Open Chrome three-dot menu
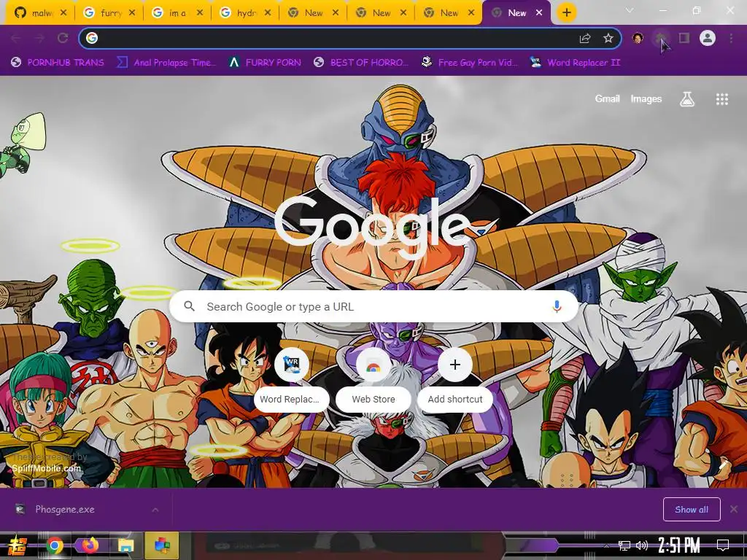 731,38
